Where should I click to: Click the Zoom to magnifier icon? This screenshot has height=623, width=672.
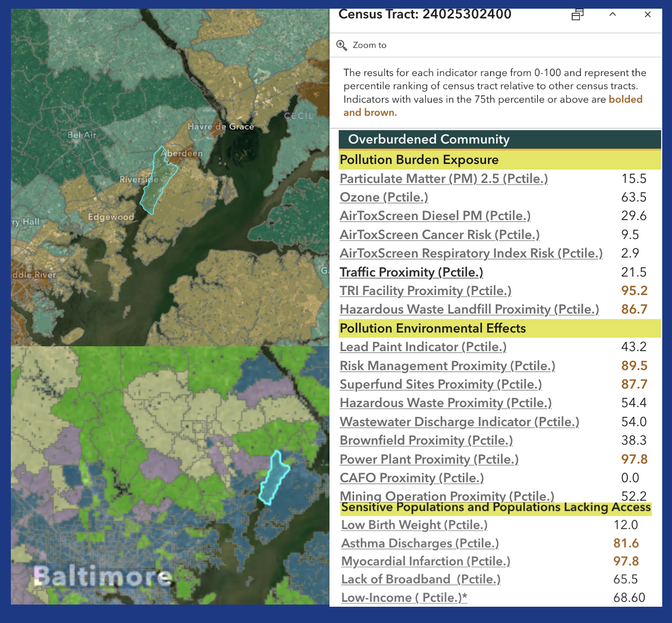tap(341, 45)
